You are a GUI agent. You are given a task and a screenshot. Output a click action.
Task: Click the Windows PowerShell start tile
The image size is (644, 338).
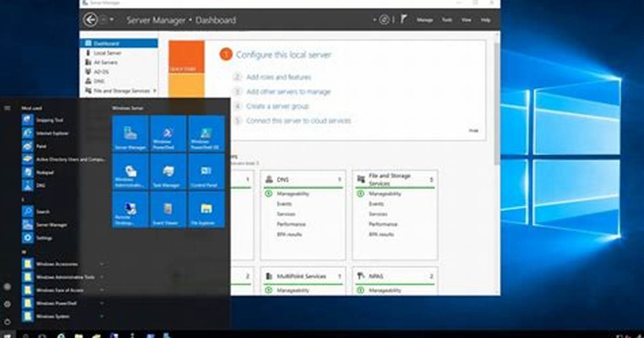pyautogui.click(x=168, y=134)
